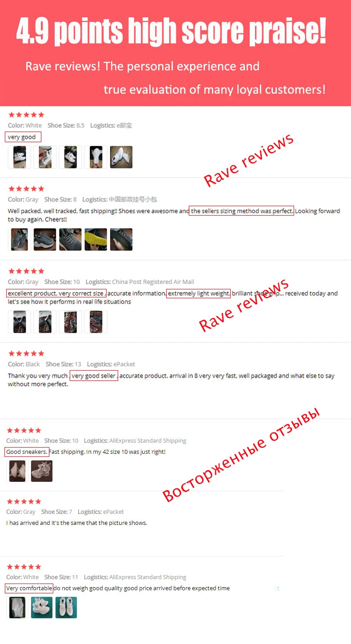View the yellow-sole shoe photo thumbnail
The image size is (351, 644).
[x=96, y=240]
